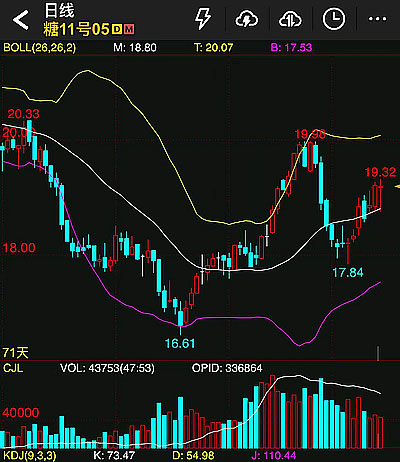
Task: Open the clock time period icon
Action: [334, 19]
